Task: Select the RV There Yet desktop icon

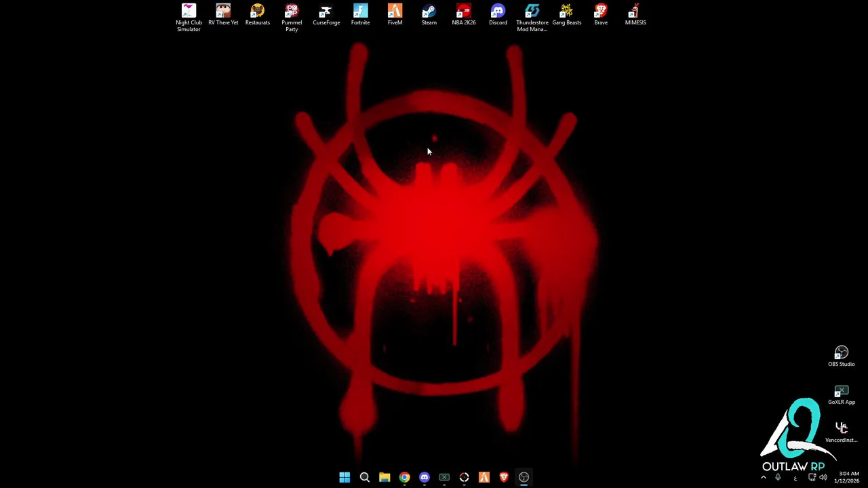Action: pos(223,15)
